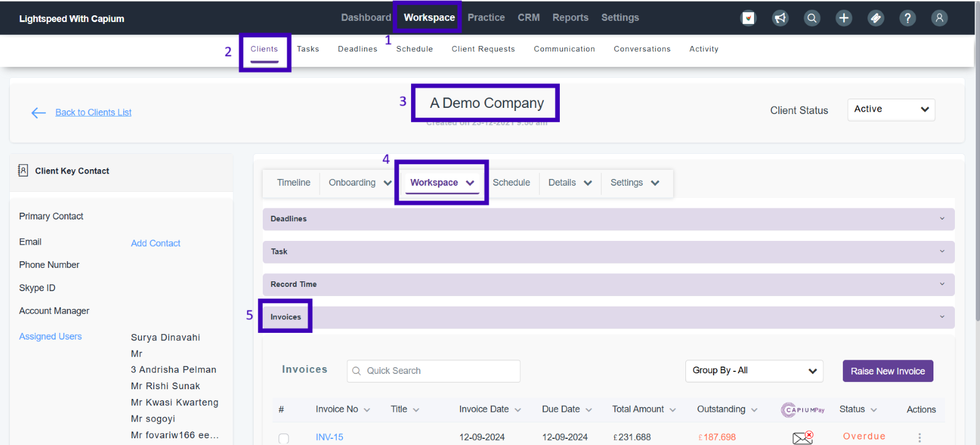Open the client Settings tab dropdown
Image resolution: width=980 pixels, height=445 pixels.
pyautogui.click(x=635, y=183)
